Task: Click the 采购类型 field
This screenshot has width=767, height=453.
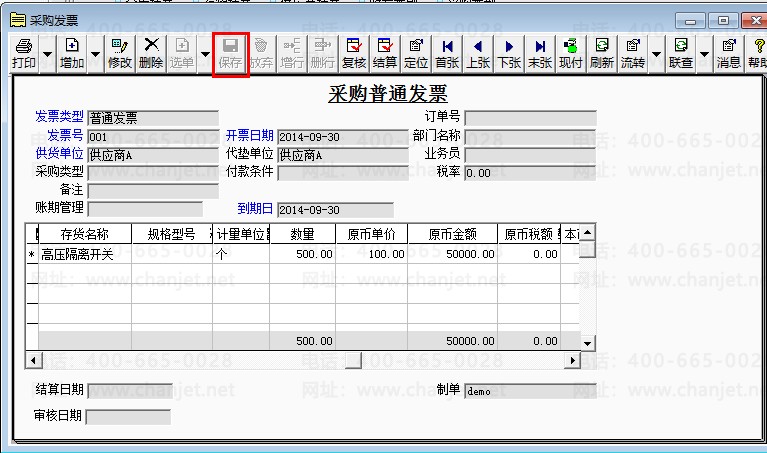Action: coord(153,173)
